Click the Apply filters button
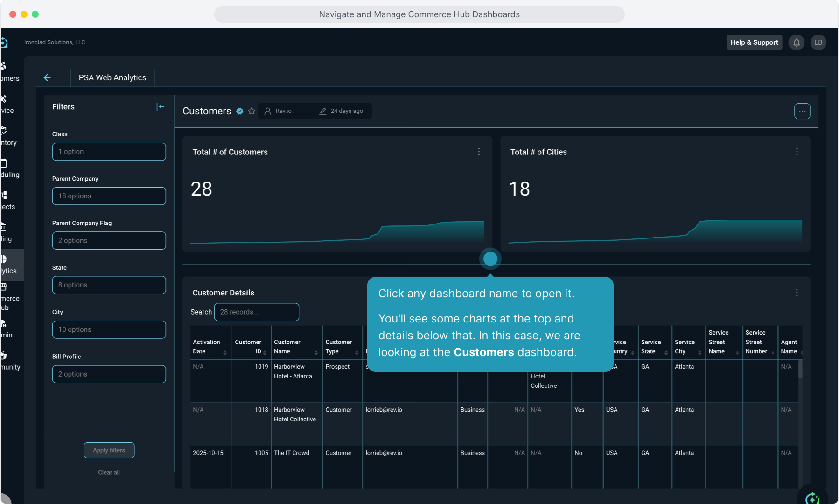Viewport: 839px width, 504px height. point(109,450)
